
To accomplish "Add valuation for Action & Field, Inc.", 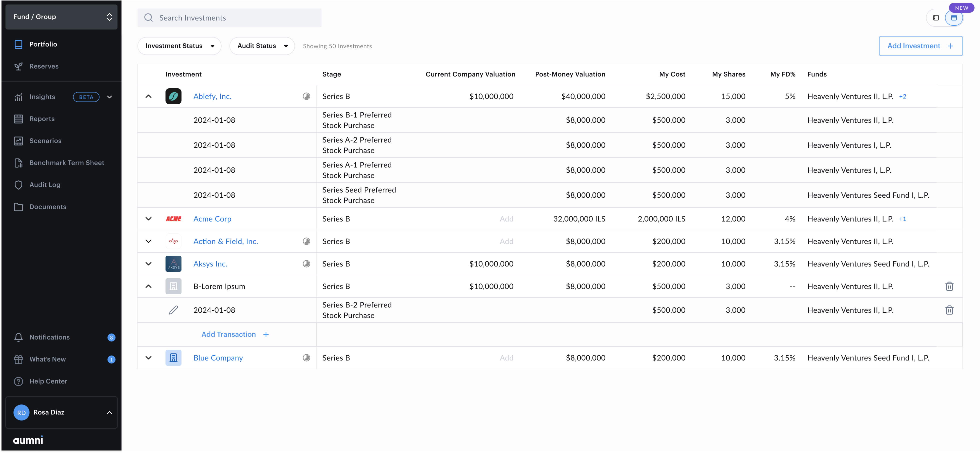I will (x=506, y=241).
